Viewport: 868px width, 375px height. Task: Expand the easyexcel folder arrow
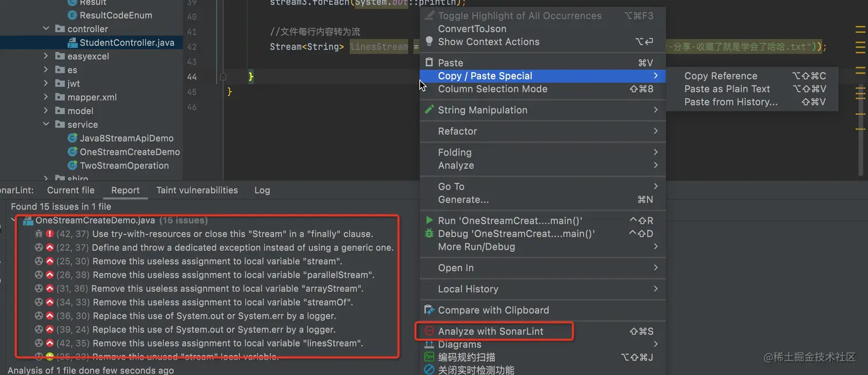tap(46, 56)
